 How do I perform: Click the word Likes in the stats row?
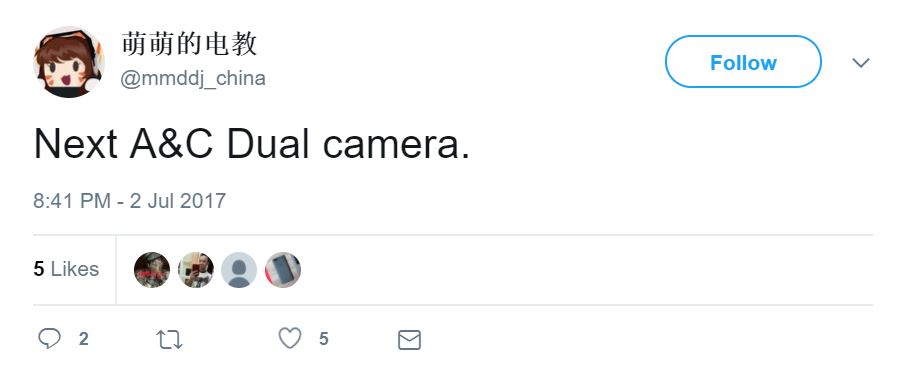[x=75, y=269]
